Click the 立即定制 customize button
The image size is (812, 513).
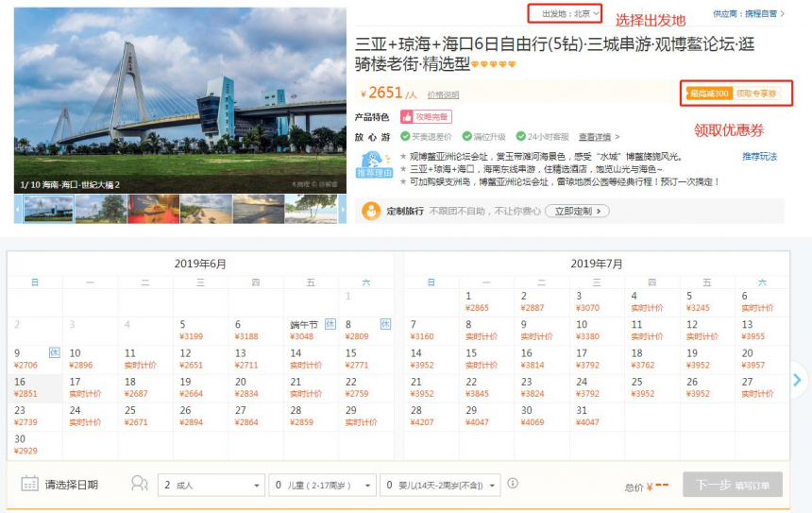pos(577,211)
